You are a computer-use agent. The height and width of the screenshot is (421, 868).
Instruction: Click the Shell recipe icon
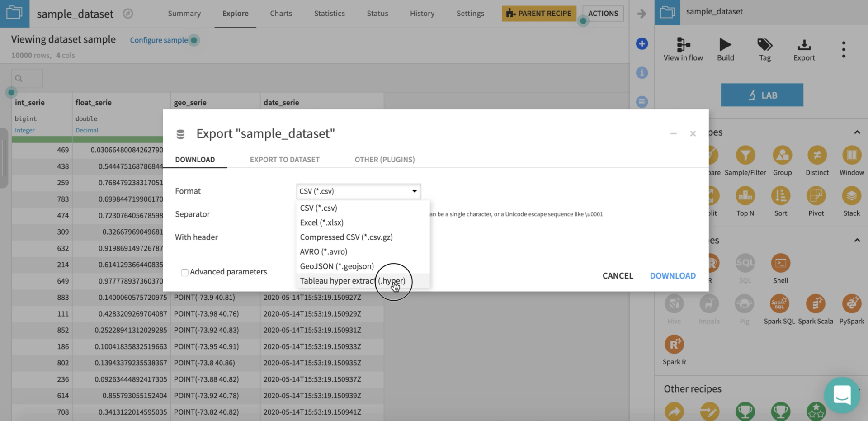(780, 263)
